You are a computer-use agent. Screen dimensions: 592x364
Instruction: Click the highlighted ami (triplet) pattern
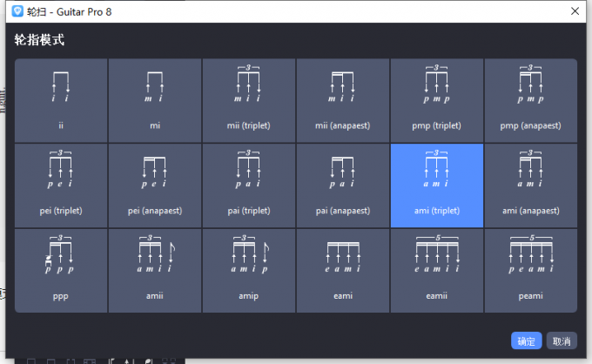coord(437,185)
